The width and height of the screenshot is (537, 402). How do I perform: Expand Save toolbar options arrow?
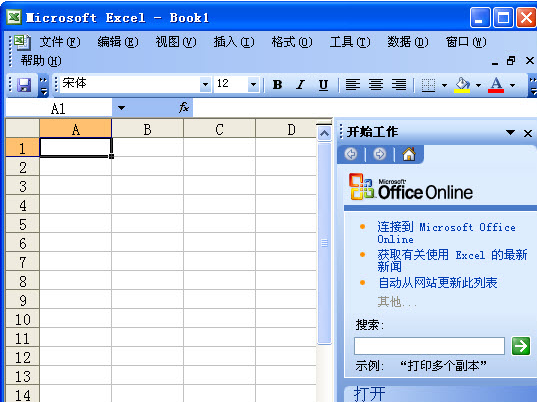click(x=43, y=86)
